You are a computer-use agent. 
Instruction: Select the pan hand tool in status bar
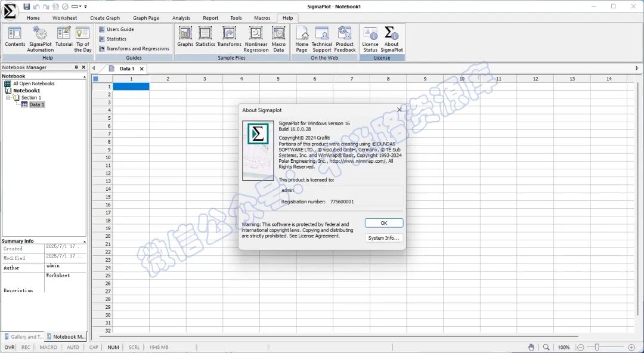[x=531, y=347]
